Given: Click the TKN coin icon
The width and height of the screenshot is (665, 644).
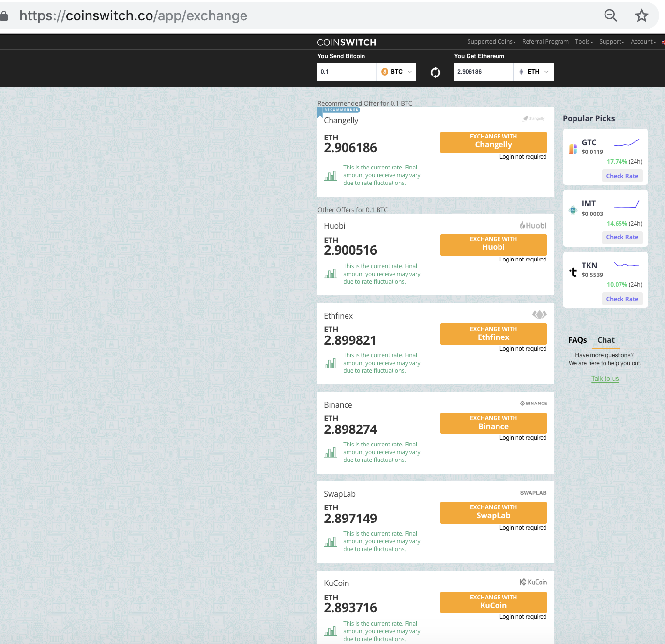Looking at the screenshot, I should click(573, 272).
